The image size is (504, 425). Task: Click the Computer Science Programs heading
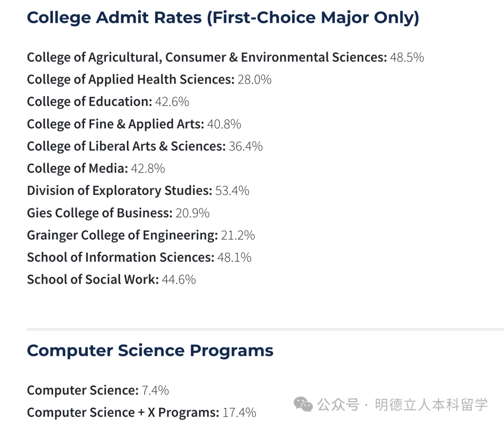[150, 350]
